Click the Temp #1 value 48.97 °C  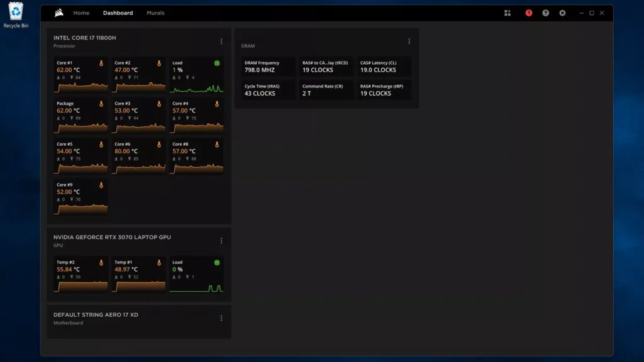point(126,270)
